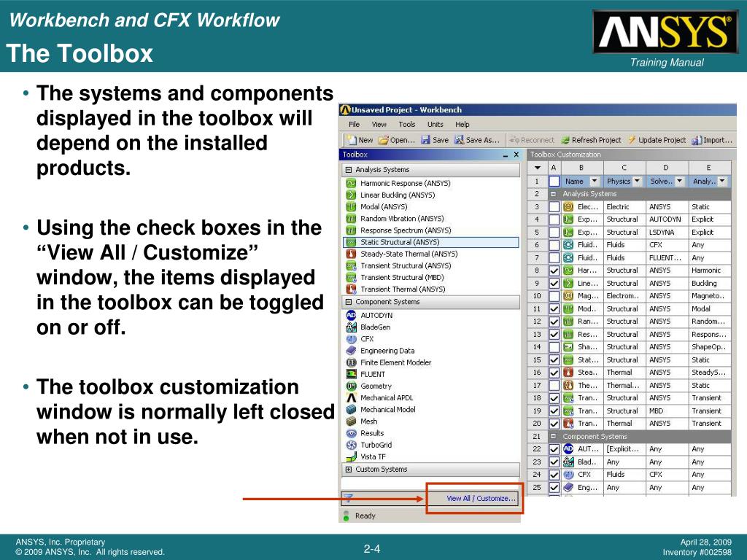This screenshot has height=560, width=747.
Task: Check the ShapeOptimization checkbox in row 14
Action: pyautogui.click(x=554, y=347)
